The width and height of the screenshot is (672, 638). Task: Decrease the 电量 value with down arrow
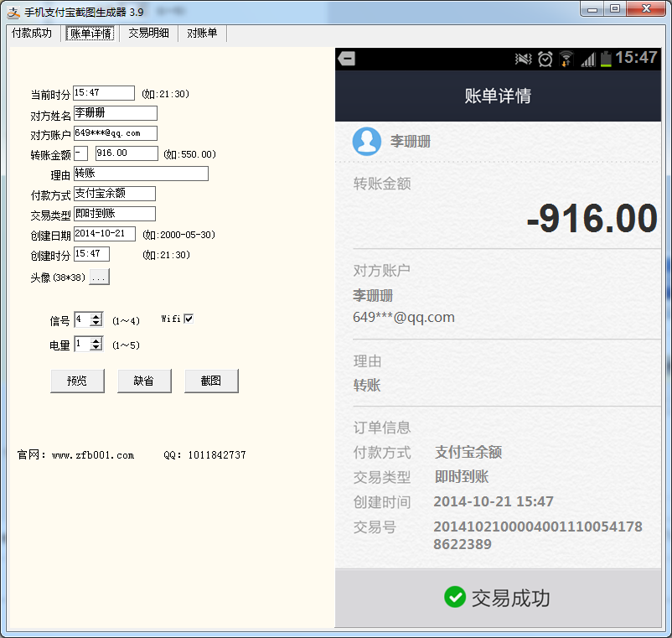pyautogui.click(x=96, y=347)
